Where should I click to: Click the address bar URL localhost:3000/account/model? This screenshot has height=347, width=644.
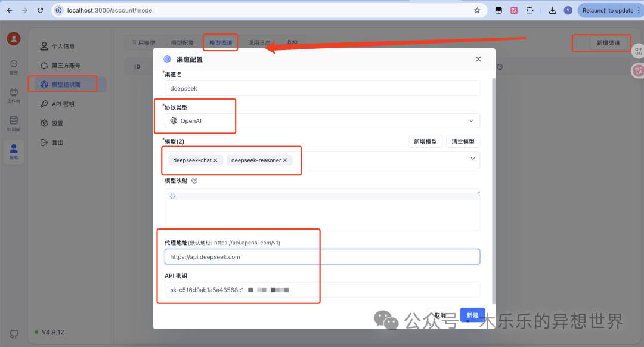[110, 10]
